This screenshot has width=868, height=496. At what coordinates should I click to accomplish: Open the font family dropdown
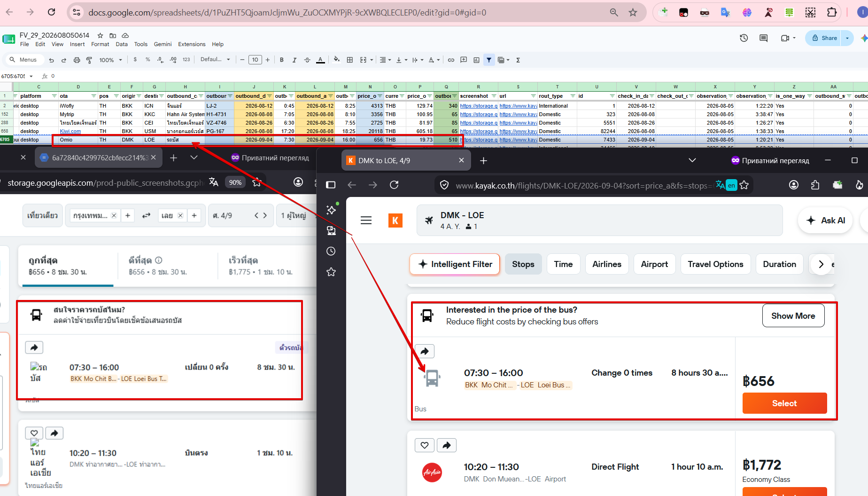pyautogui.click(x=215, y=59)
